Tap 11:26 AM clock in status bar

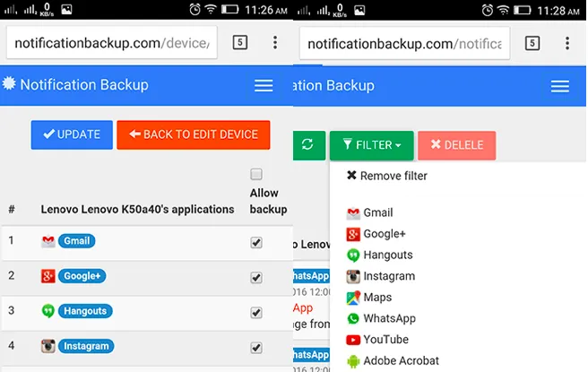pyautogui.click(x=266, y=10)
